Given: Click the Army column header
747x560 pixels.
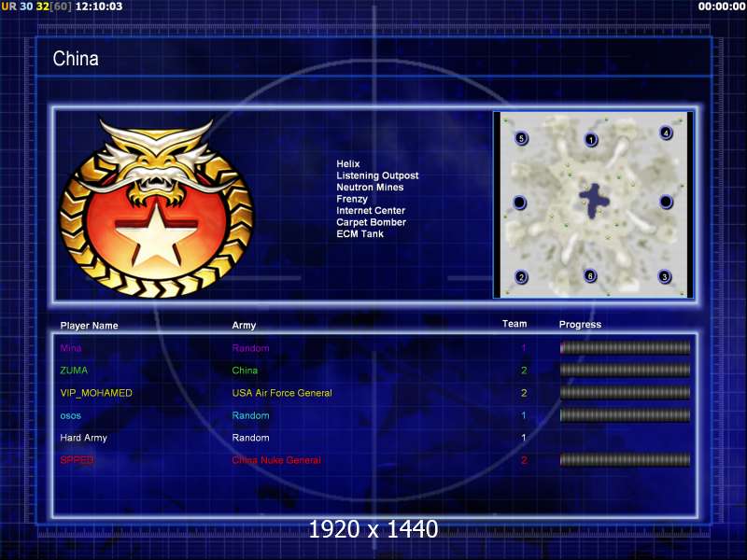Looking at the screenshot, I should click(x=244, y=325).
